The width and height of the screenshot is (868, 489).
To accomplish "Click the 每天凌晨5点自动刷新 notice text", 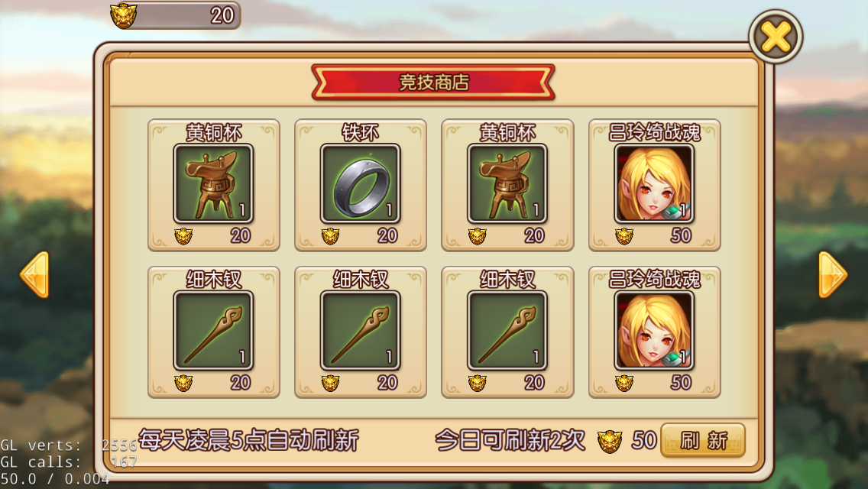I will coord(248,441).
